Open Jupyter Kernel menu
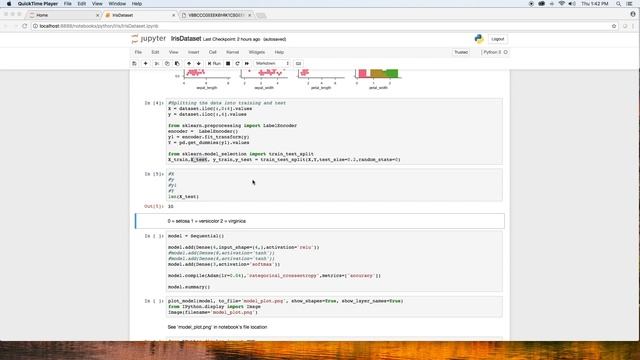The height and width of the screenshot is (360, 640). [x=232, y=52]
